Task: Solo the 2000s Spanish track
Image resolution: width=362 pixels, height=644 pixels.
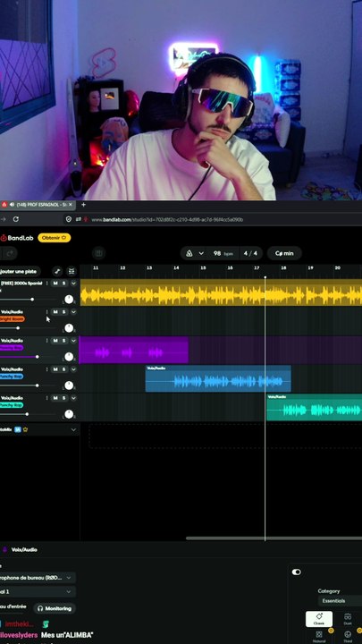Action: (x=63, y=284)
